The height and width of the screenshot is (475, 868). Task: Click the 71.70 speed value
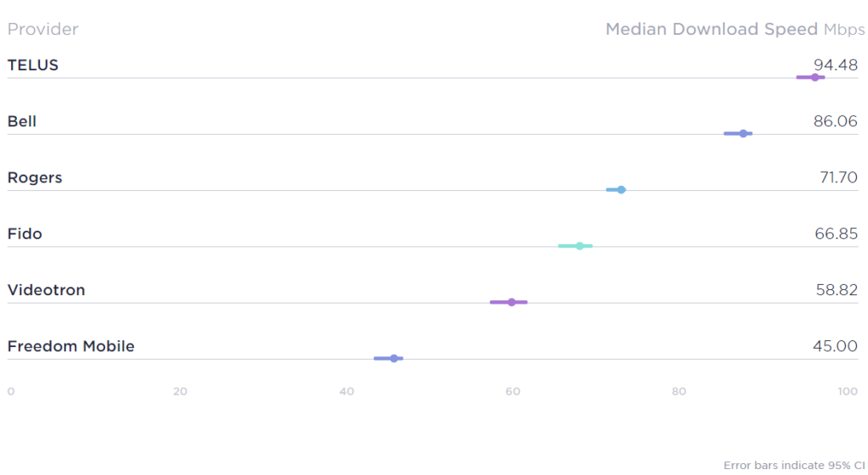coord(838,177)
